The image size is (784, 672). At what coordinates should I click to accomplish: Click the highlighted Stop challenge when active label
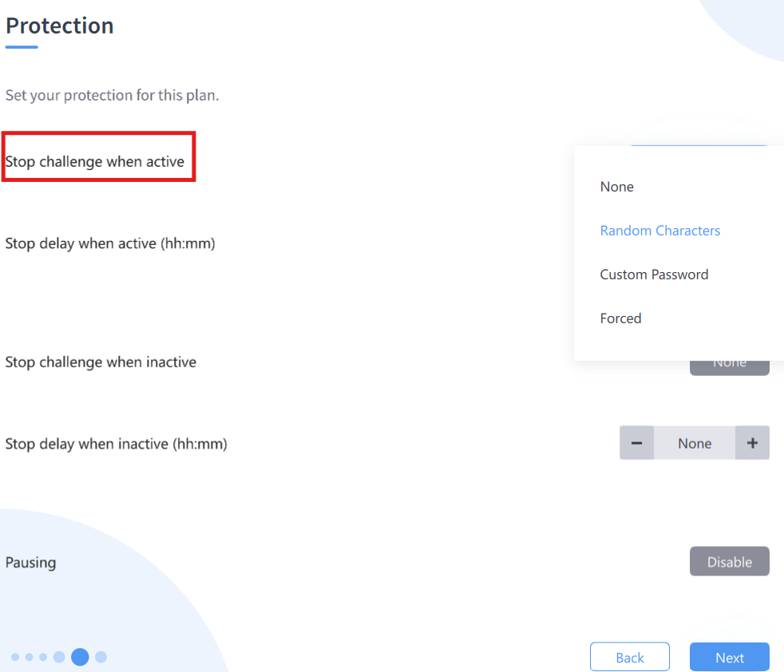point(95,162)
